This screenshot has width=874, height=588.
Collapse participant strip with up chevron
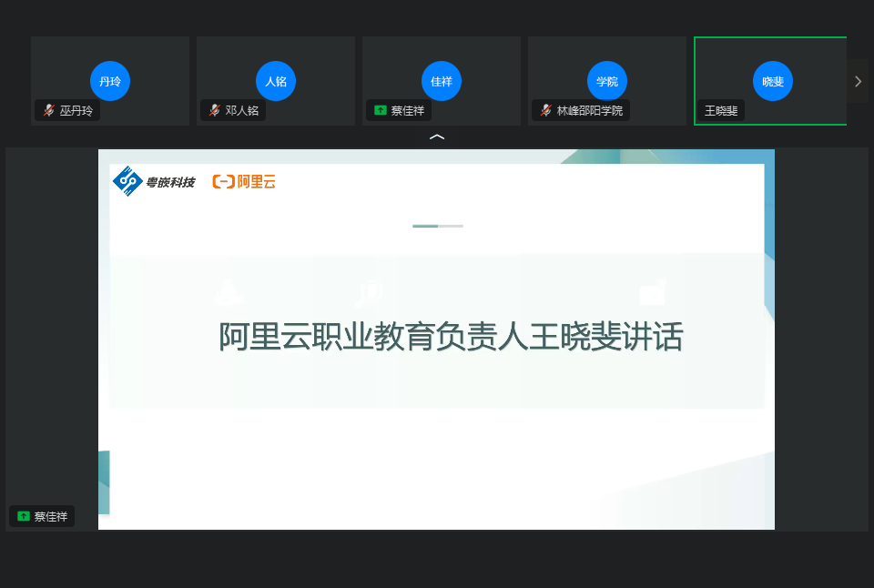437,137
